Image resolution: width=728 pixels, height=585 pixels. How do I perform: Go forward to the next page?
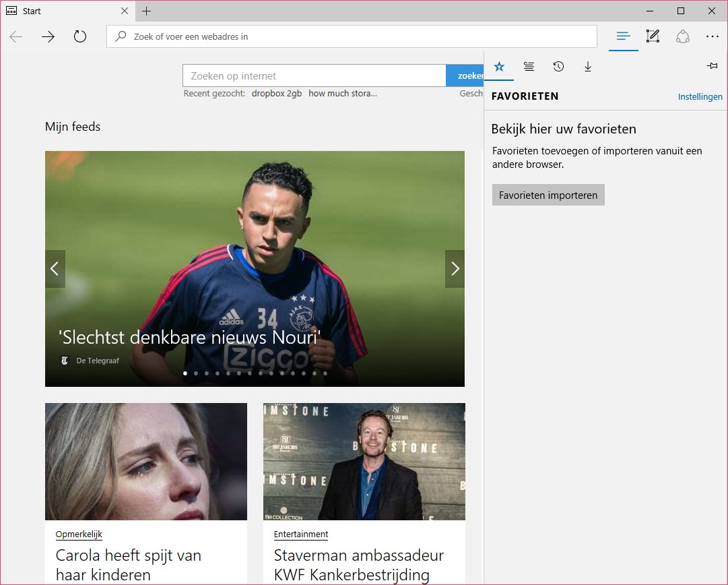tap(48, 36)
